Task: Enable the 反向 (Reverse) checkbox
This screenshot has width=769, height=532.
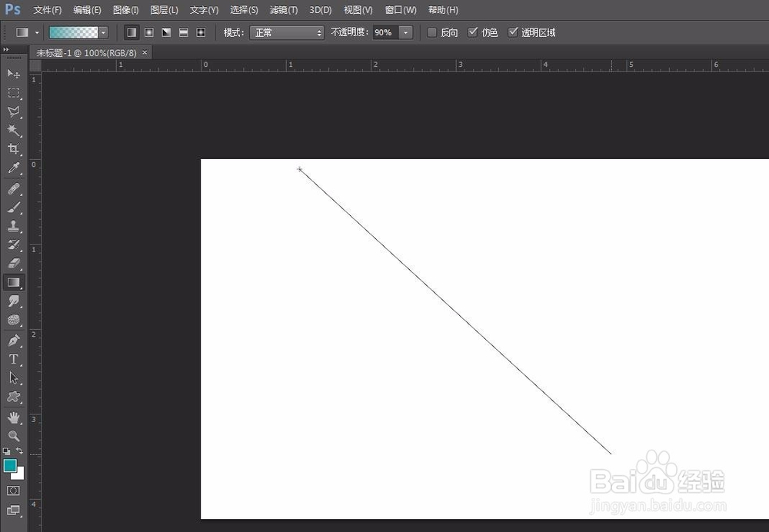Action: click(x=432, y=32)
